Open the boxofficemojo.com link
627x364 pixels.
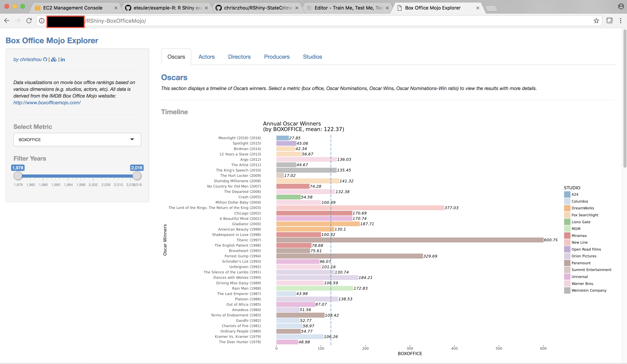tap(47, 102)
